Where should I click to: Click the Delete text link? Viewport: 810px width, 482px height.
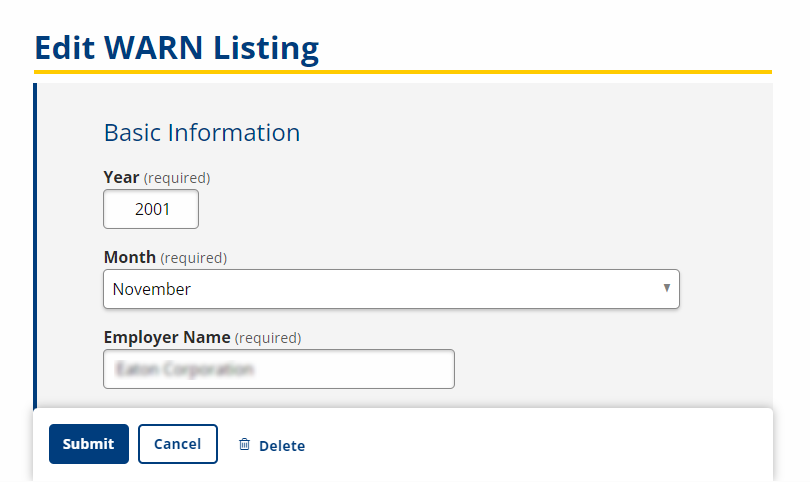tap(281, 446)
